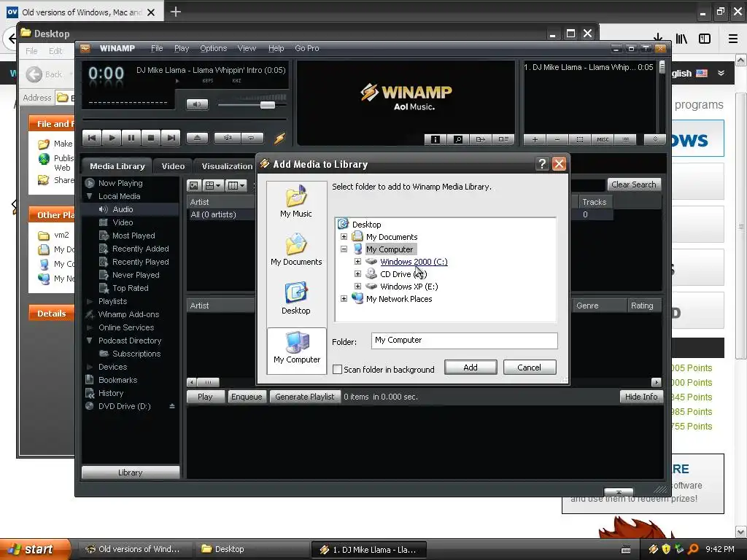
Task: Expand the Playlists tree node
Action: point(89,301)
